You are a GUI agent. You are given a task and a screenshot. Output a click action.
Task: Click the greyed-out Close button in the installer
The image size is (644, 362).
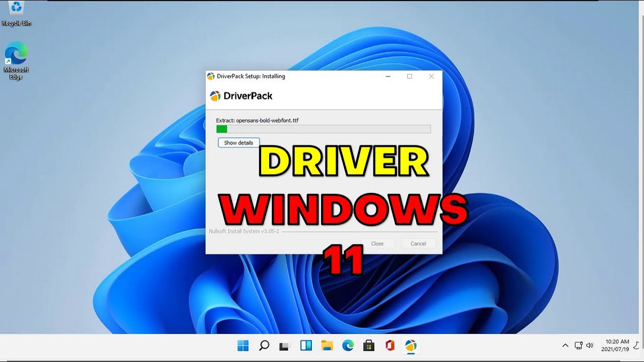click(x=377, y=243)
